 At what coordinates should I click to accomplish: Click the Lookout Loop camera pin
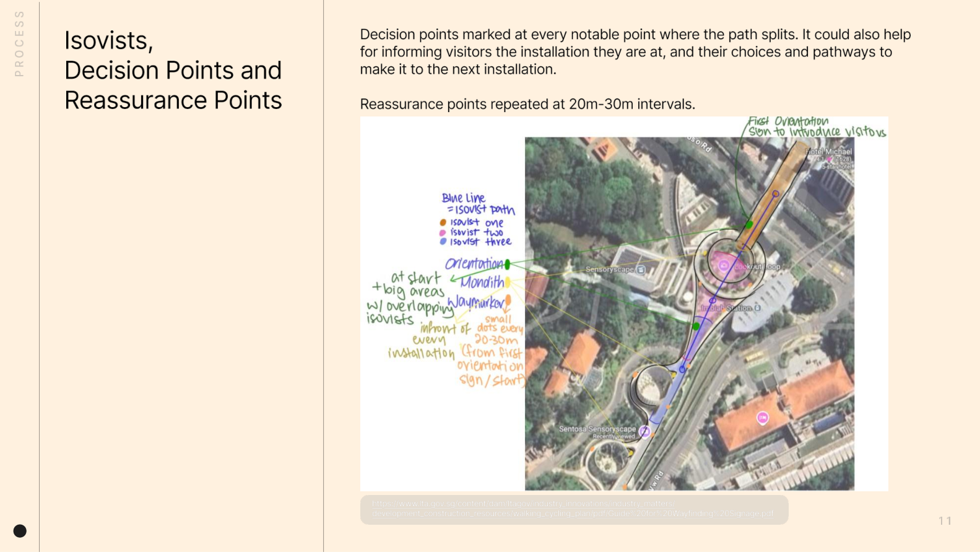[x=723, y=266]
